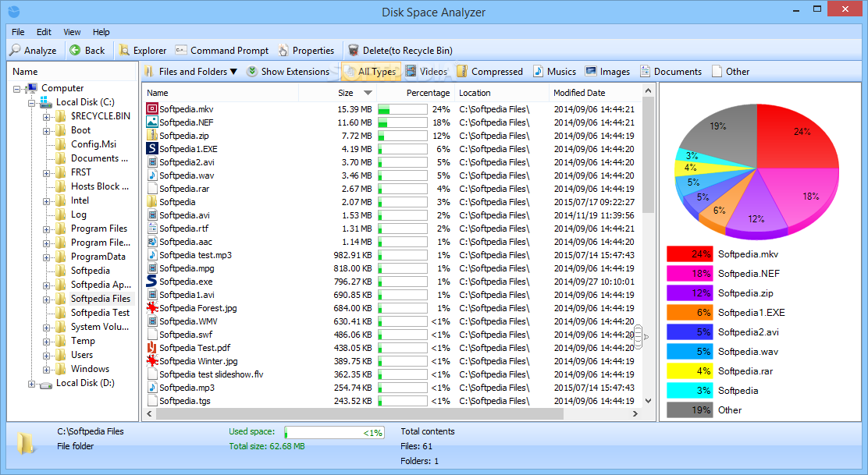Sort list by Size column header
Screen dimensions: 868x475
point(338,93)
